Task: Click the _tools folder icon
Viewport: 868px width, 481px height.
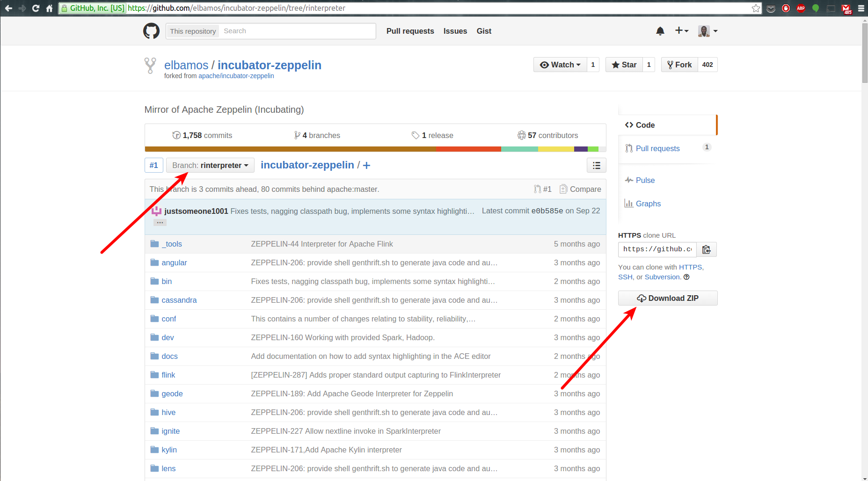Action: coord(154,244)
